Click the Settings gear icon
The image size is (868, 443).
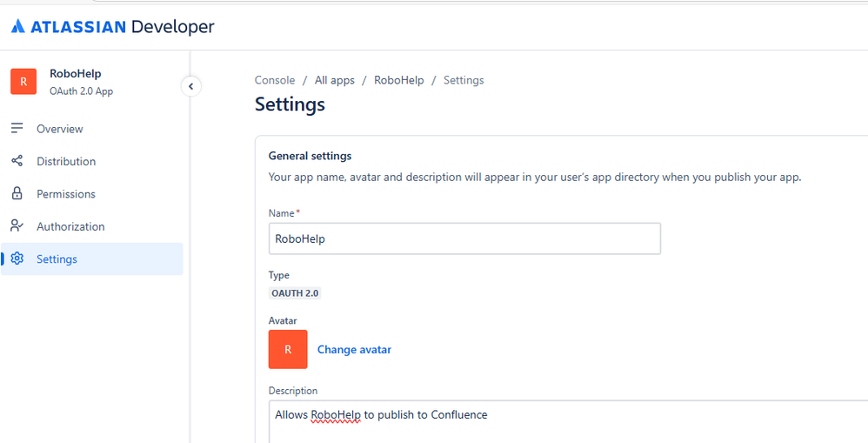[x=17, y=259]
